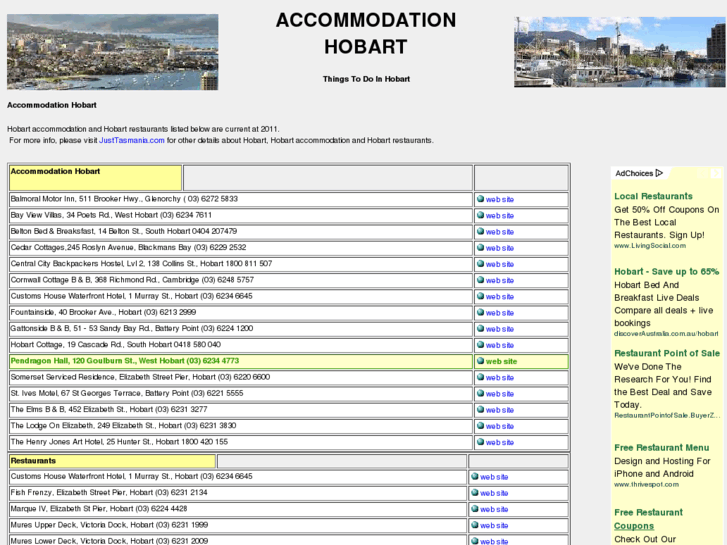Viewport: 727px width, 545px height.
Task: Click the Accommodation Hobart yellow table header
Action: 96,178
